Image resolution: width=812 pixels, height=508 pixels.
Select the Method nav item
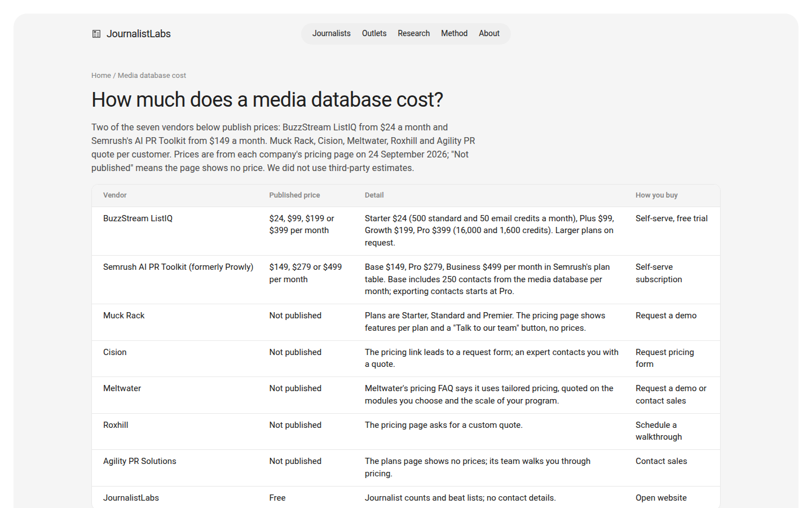[454, 33]
